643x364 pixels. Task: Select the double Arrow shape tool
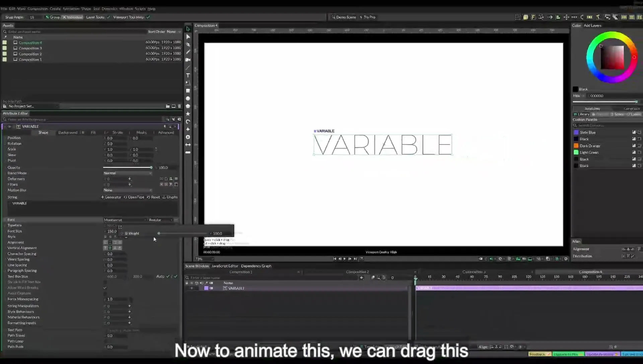(x=188, y=145)
